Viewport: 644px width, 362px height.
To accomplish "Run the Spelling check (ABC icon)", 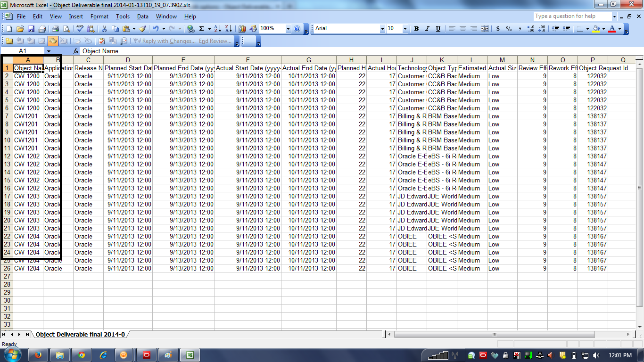I will tap(80, 29).
